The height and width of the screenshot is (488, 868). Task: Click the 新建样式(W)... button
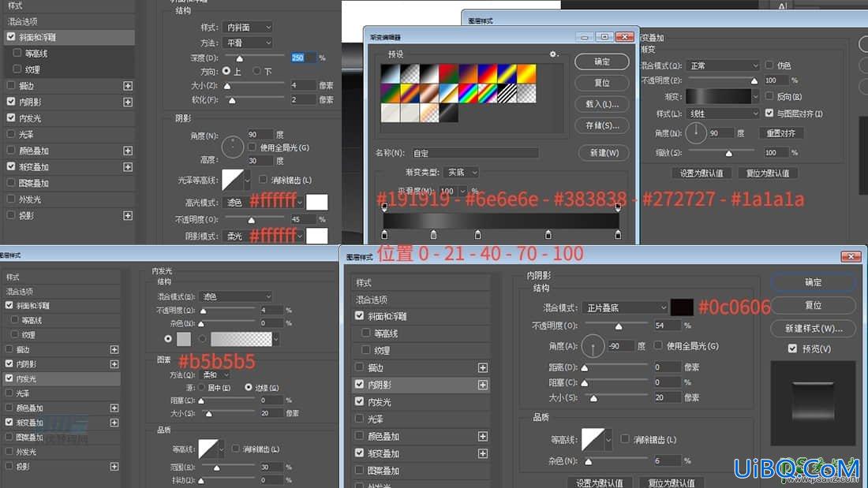814,328
